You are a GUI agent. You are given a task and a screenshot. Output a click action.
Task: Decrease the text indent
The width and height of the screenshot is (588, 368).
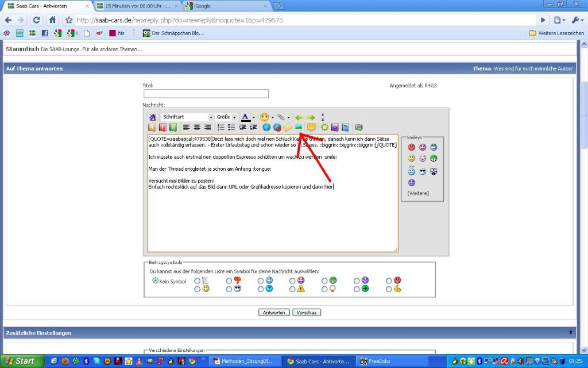tap(243, 127)
